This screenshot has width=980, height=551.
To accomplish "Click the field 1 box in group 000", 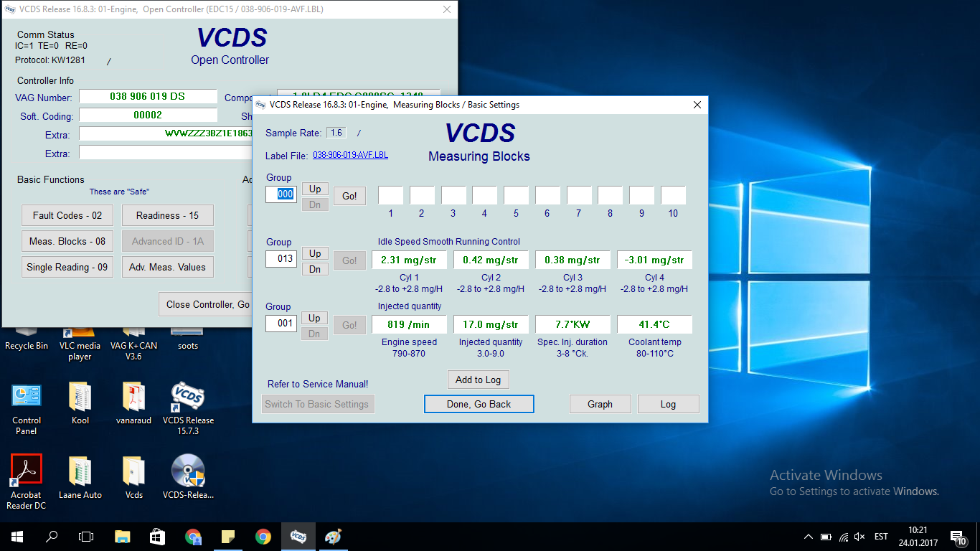I will [x=391, y=195].
